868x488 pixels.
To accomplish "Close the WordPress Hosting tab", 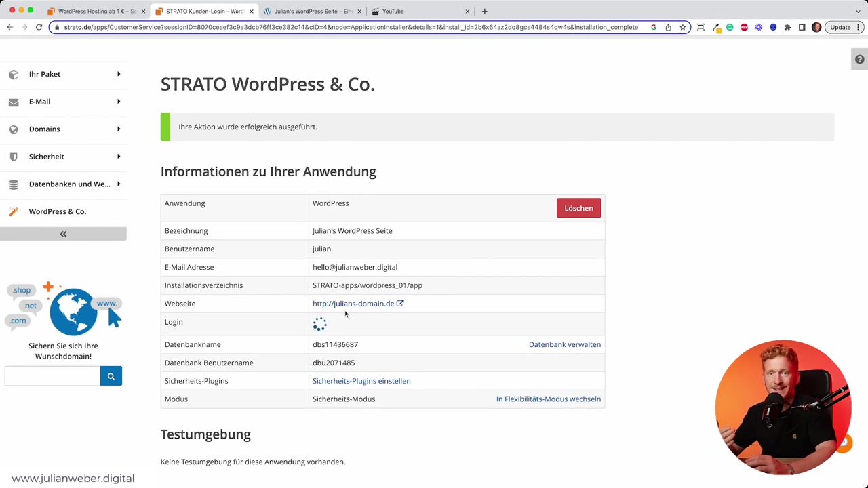I will tap(143, 11).
